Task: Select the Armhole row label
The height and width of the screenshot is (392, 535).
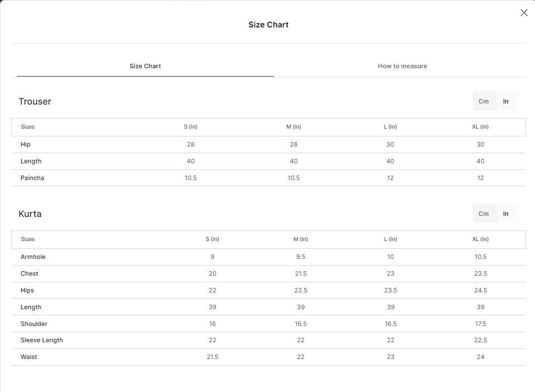Action: coord(33,257)
